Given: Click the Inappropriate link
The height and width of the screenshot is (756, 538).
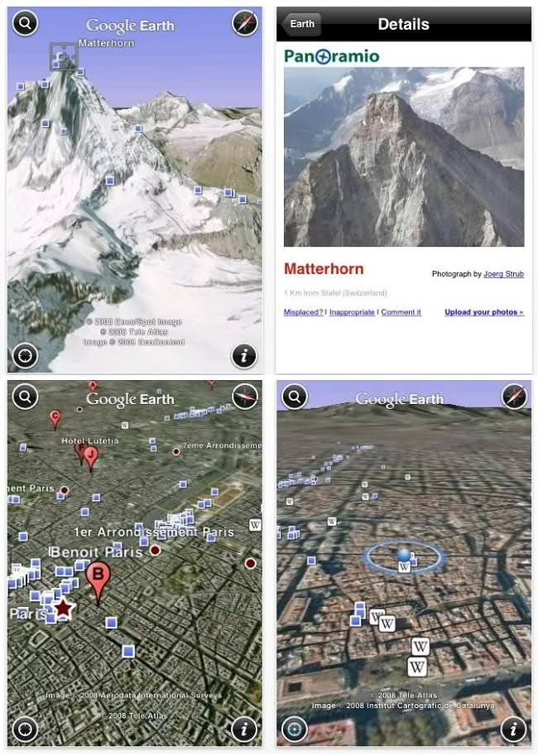Looking at the screenshot, I should coord(352,312).
